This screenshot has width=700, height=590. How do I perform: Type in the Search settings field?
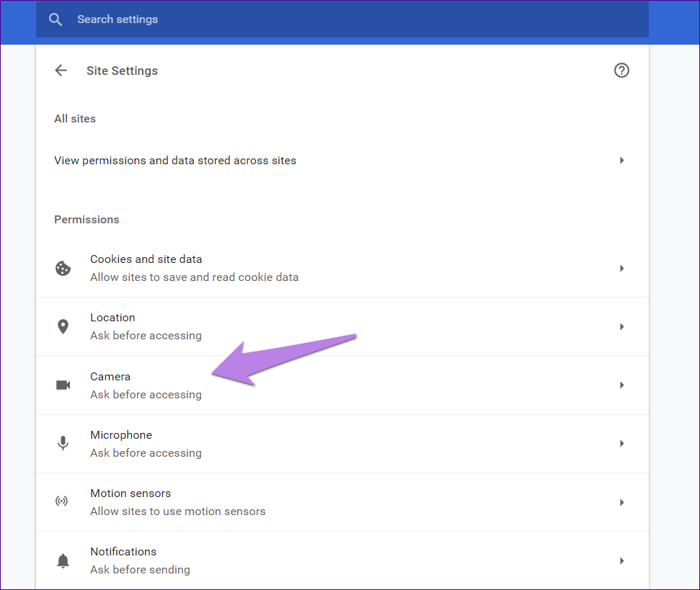(x=346, y=19)
